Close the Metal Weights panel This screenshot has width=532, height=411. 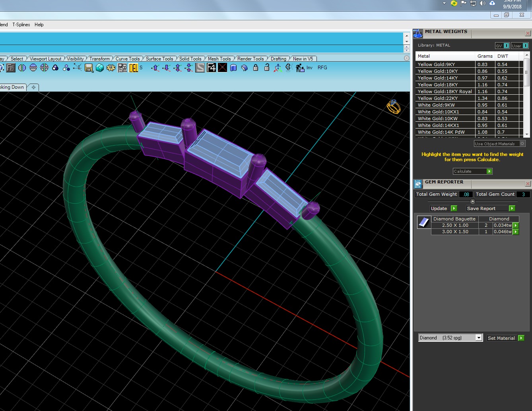[528, 33]
